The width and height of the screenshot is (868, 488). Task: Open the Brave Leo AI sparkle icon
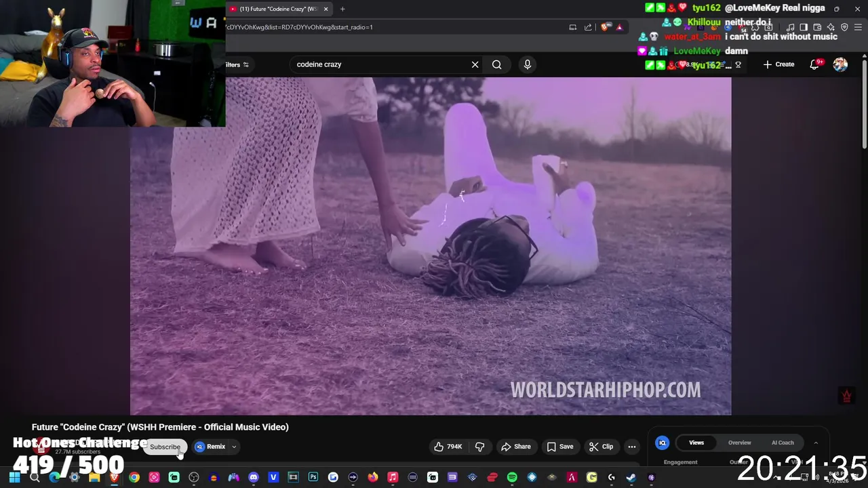(831, 27)
